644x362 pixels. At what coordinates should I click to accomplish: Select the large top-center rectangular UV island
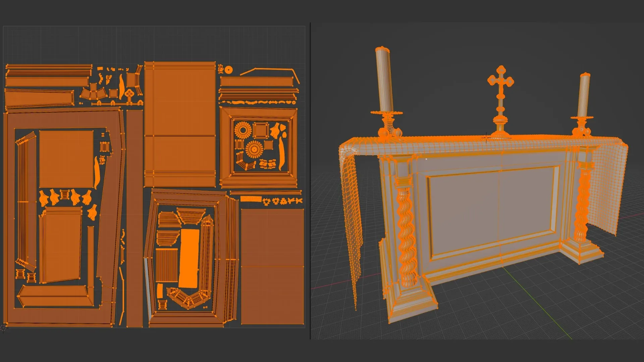[180, 124]
